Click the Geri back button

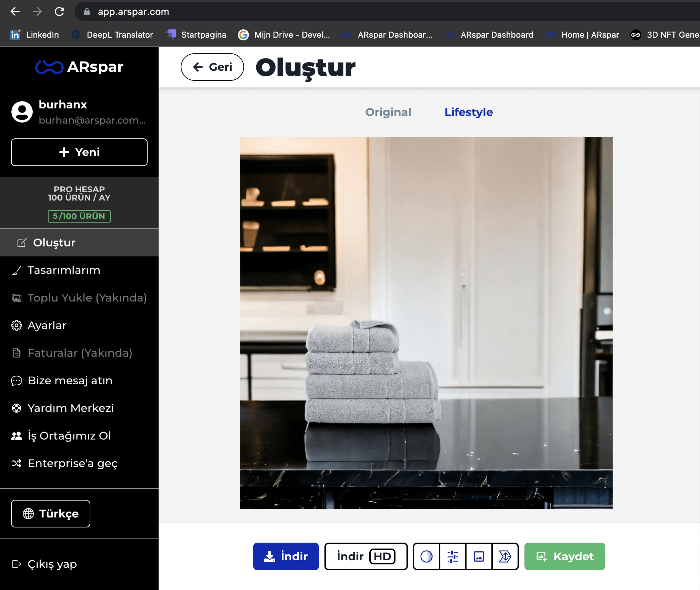point(212,67)
